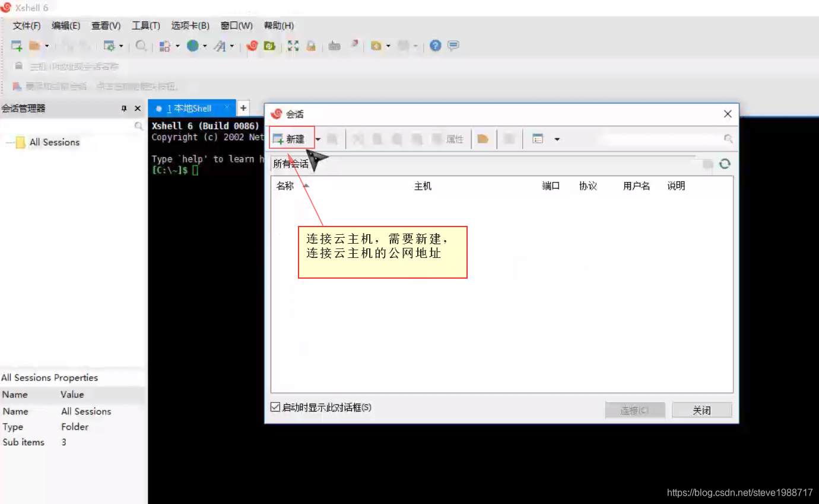
Task: Sort by 主机 column header
Action: pos(423,186)
